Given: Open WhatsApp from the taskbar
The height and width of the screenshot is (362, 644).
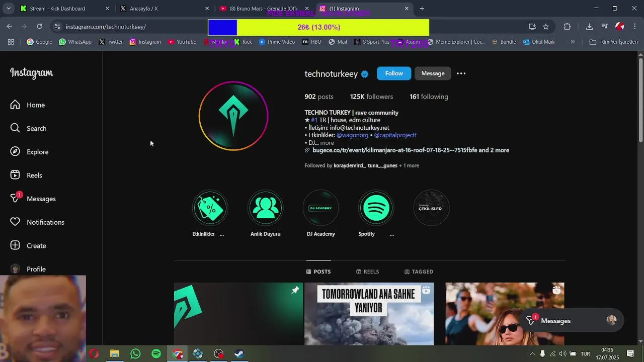Looking at the screenshot, I should click(x=135, y=354).
